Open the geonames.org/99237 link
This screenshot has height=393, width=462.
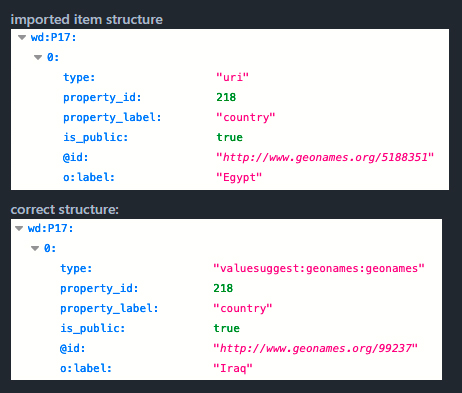[x=315, y=348]
